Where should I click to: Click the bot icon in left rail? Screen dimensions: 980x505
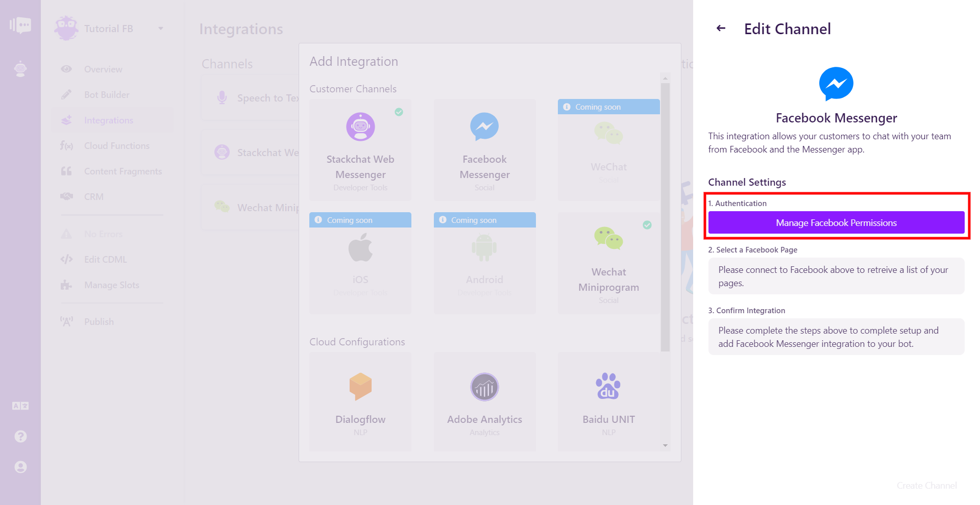click(x=20, y=69)
